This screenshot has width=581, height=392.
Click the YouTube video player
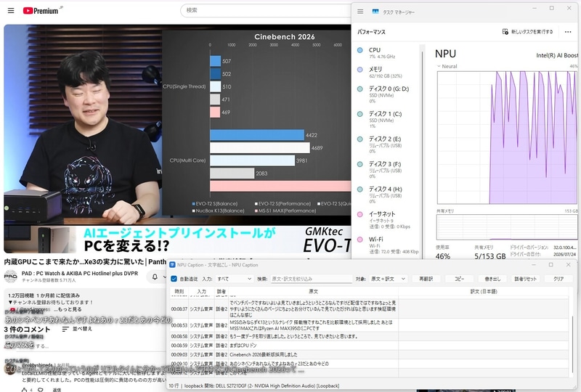(x=177, y=139)
